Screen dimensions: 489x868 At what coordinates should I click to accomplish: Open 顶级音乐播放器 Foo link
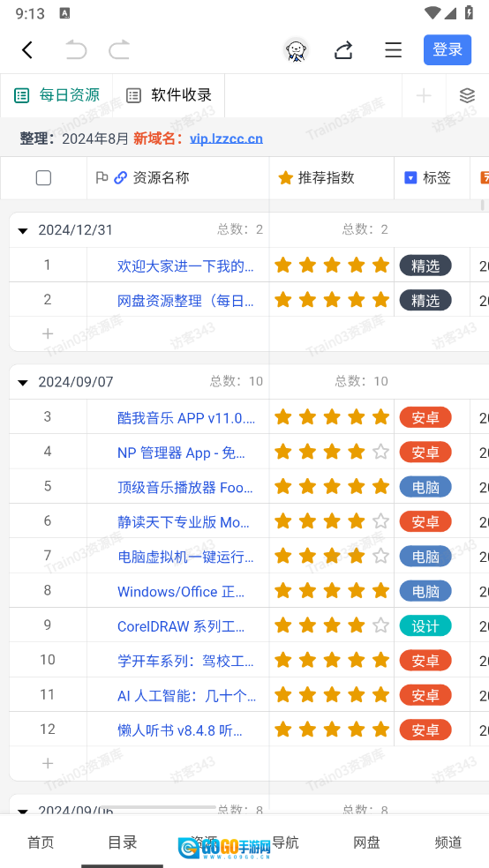[x=185, y=488]
